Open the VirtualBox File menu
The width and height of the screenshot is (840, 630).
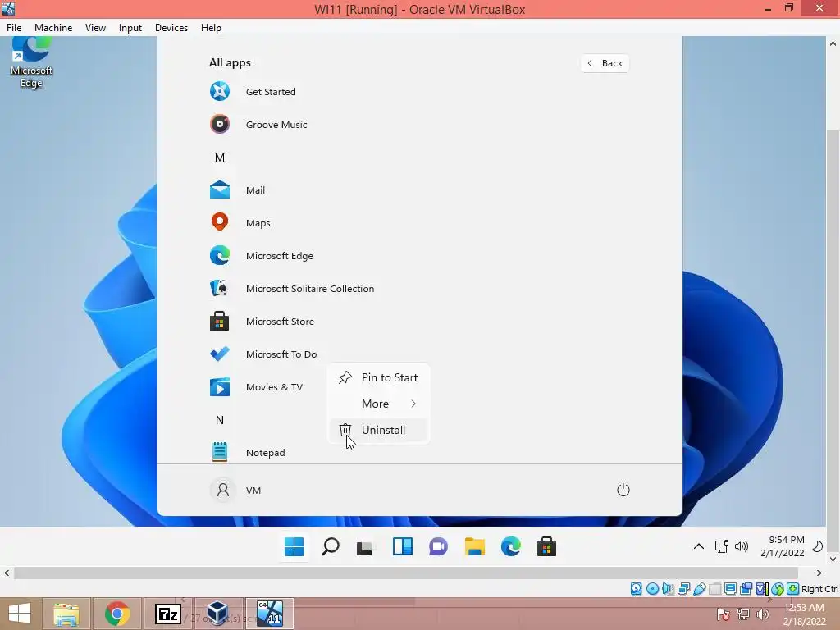coord(14,28)
